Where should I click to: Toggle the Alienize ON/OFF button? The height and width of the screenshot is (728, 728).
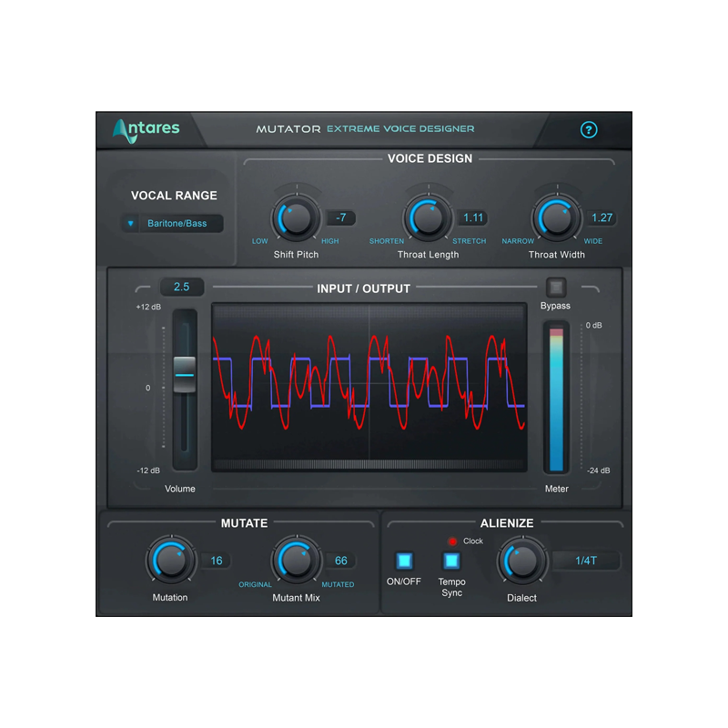click(404, 561)
